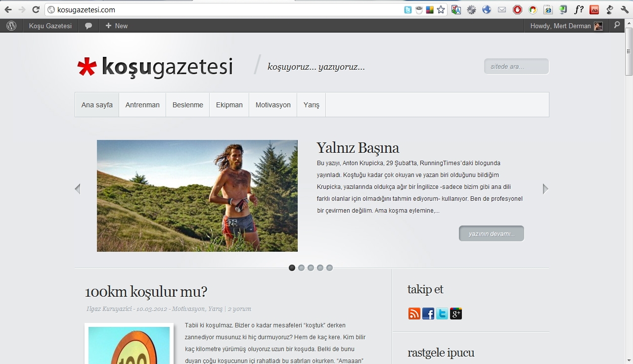Click the red Aa dictionary extension icon
The image size is (633, 364).
[x=594, y=9]
